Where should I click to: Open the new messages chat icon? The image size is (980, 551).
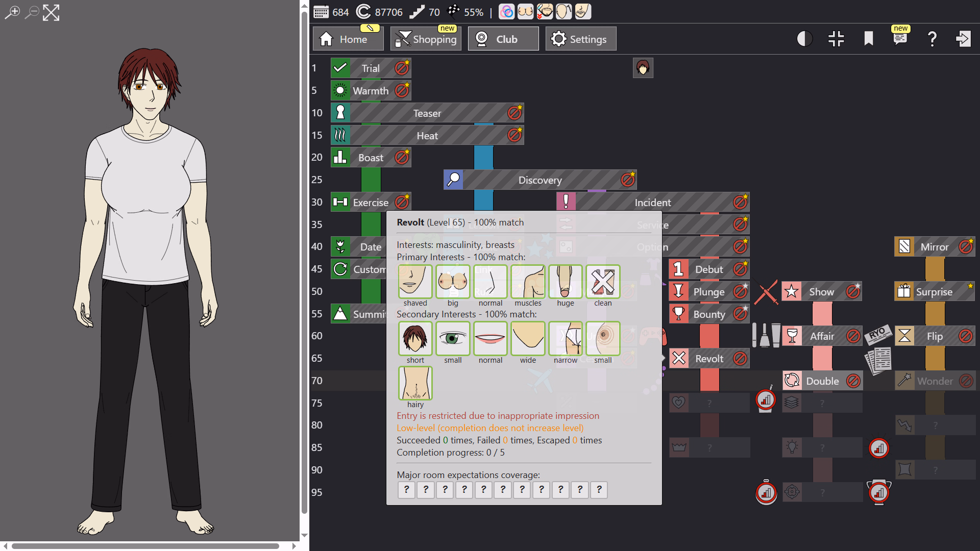(x=900, y=39)
